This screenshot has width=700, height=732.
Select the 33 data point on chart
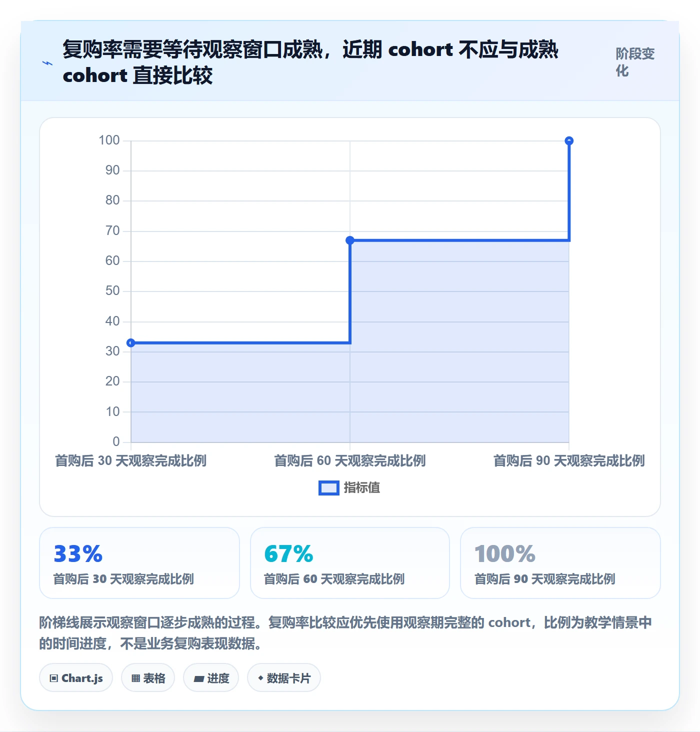(131, 343)
